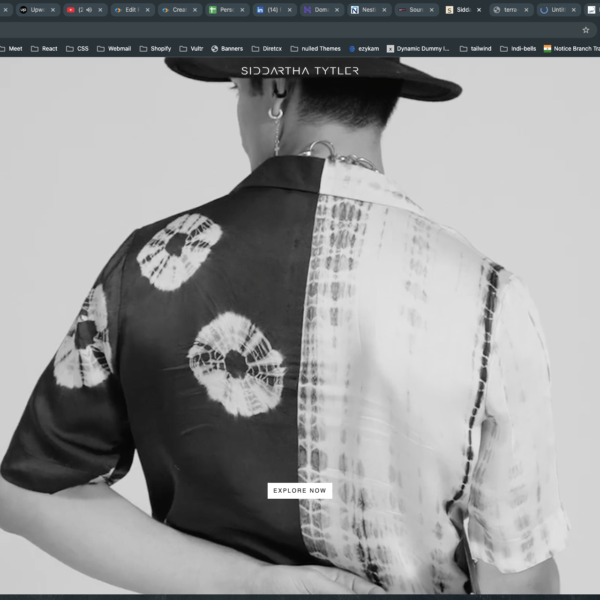The width and height of the screenshot is (600, 600).
Task: Close the Sour tab
Action: 431,10
